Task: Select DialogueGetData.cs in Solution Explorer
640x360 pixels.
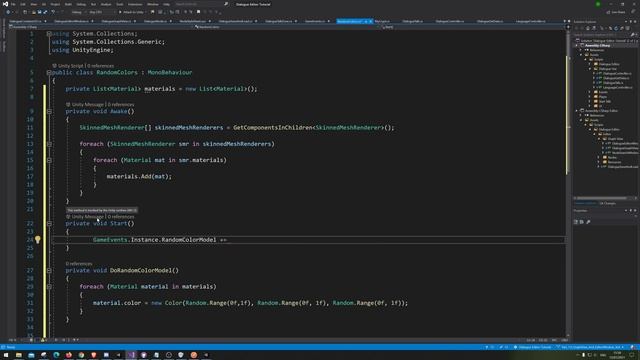Action: click(x=616, y=78)
